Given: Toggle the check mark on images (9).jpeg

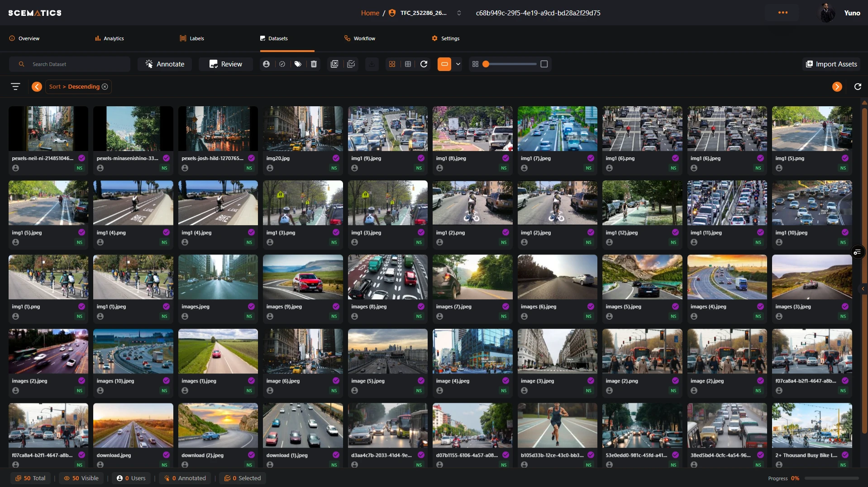Looking at the screenshot, I should (x=336, y=307).
